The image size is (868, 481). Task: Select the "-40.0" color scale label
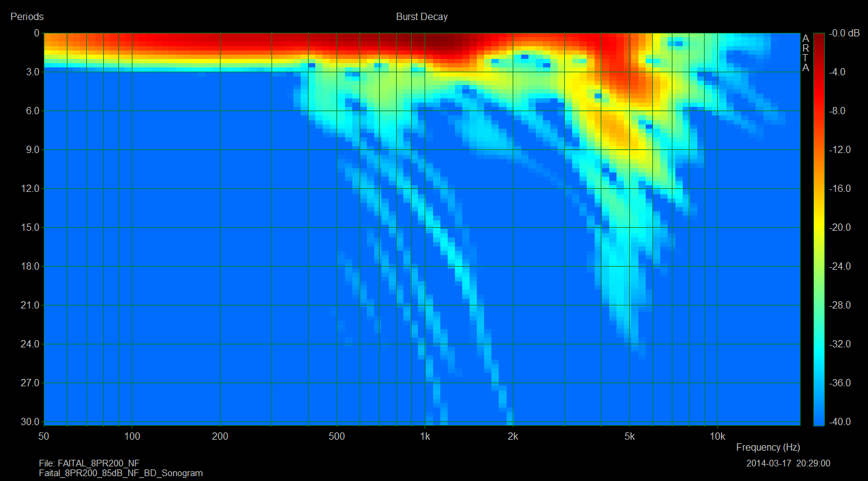pyautogui.click(x=839, y=422)
